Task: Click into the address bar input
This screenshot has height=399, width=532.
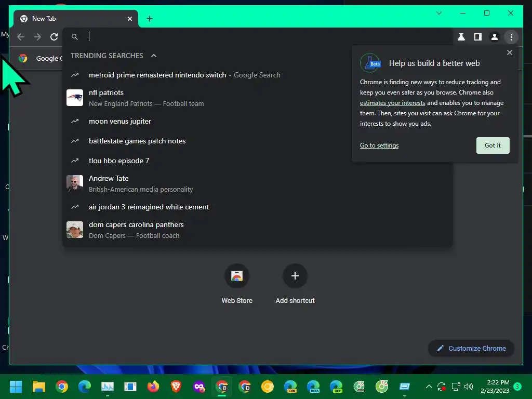Action: 258,37
